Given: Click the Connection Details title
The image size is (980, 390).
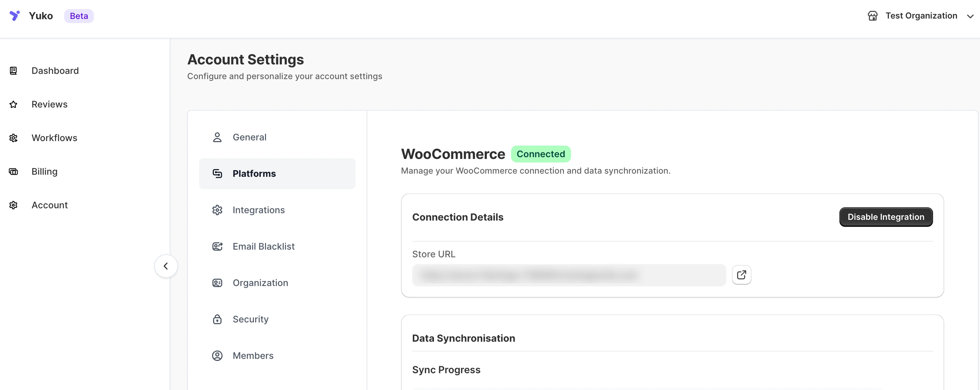Looking at the screenshot, I should 458,217.
